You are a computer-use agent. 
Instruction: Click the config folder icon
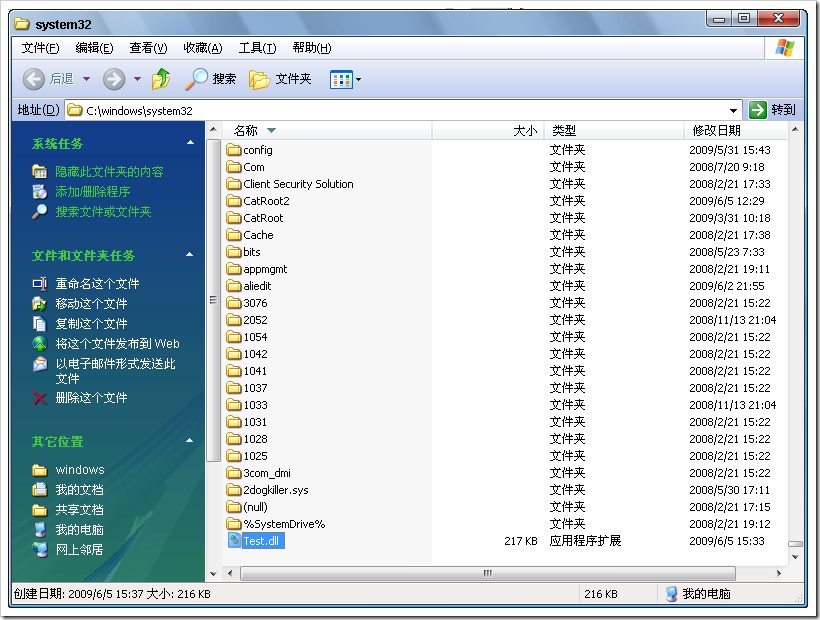[x=234, y=150]
